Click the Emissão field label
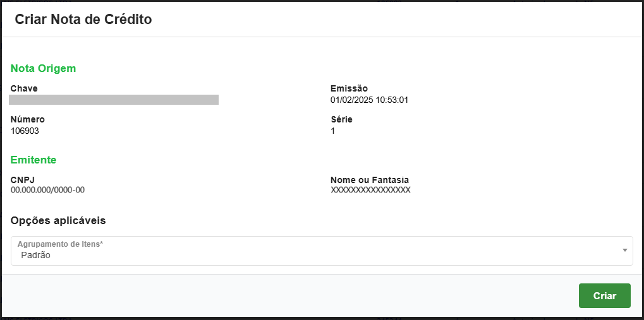The image size is (644, 320). coord(349,88)
